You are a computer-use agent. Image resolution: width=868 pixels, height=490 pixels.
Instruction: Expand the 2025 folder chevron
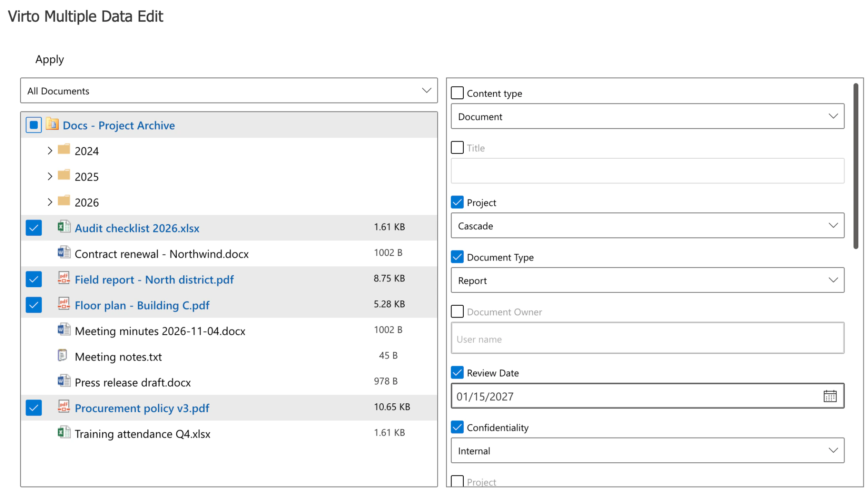(x=50, y=176)
